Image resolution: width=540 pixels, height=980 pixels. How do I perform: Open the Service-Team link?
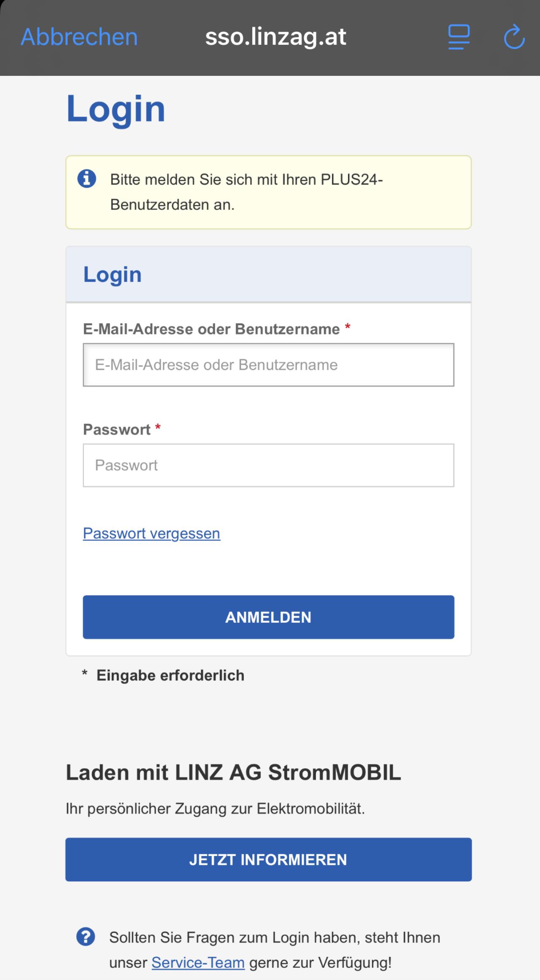point(198,963)
